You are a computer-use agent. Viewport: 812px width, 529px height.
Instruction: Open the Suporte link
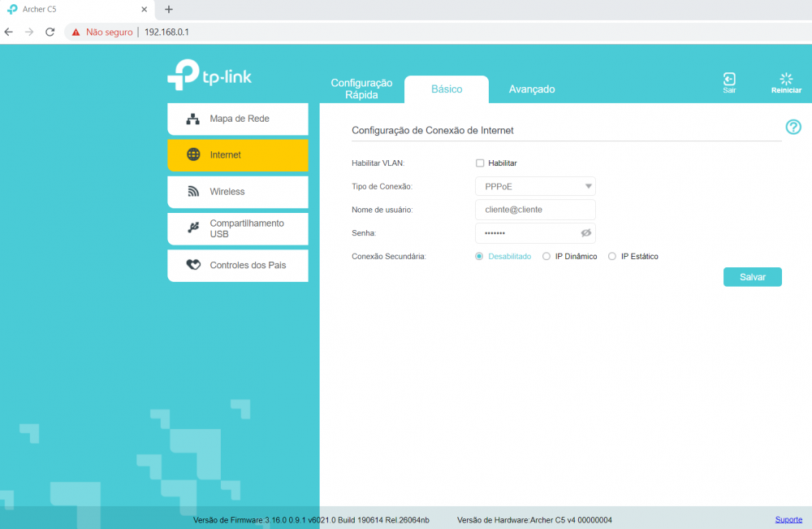788,519
